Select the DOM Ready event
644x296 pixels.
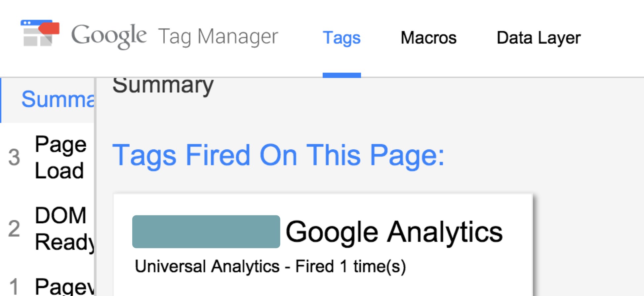pos(48,229)
